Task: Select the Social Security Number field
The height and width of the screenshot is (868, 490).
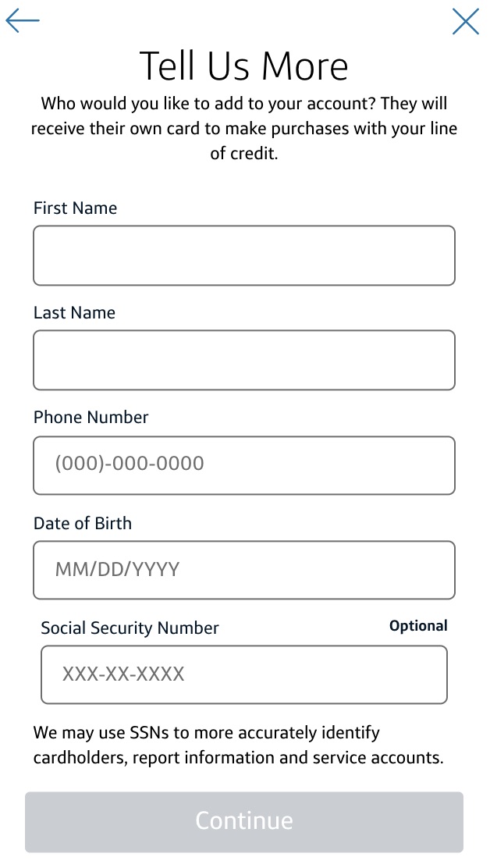Action: [x=244, y=674]
